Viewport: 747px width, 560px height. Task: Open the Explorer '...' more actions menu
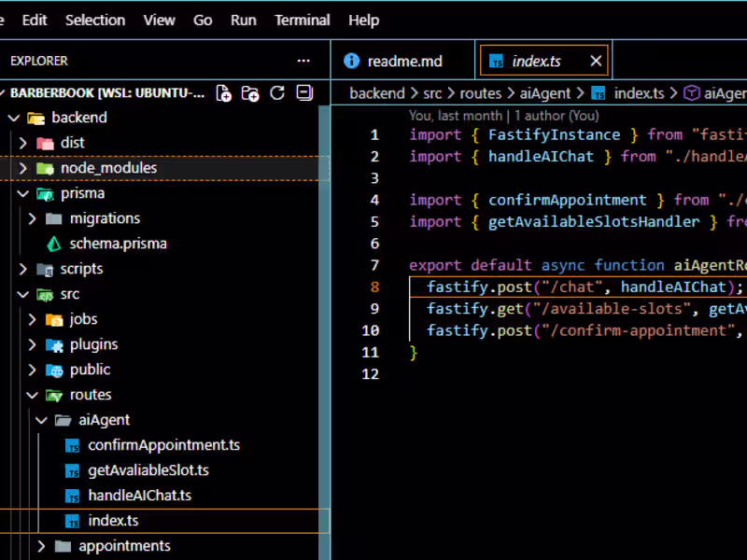[303, 61]
